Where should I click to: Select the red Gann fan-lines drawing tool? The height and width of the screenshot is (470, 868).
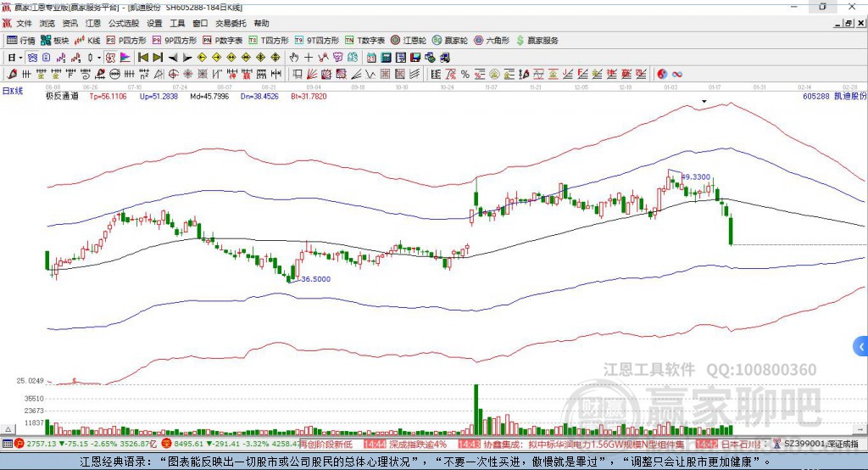click(312, 74)
